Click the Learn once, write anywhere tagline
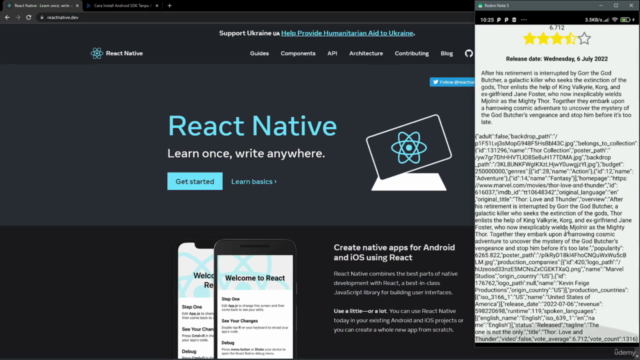The image size is (640, 360). (x=246, y=153)
